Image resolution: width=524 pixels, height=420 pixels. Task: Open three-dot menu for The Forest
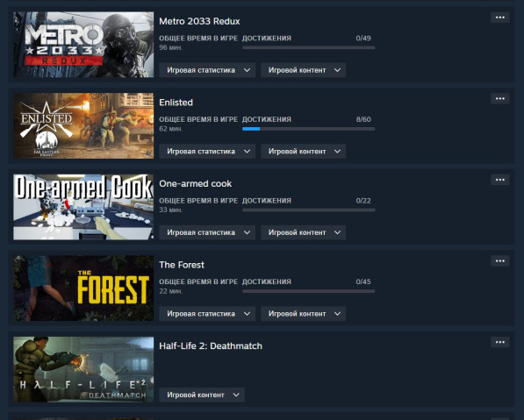pyautogui.click(x=500, y=260)
